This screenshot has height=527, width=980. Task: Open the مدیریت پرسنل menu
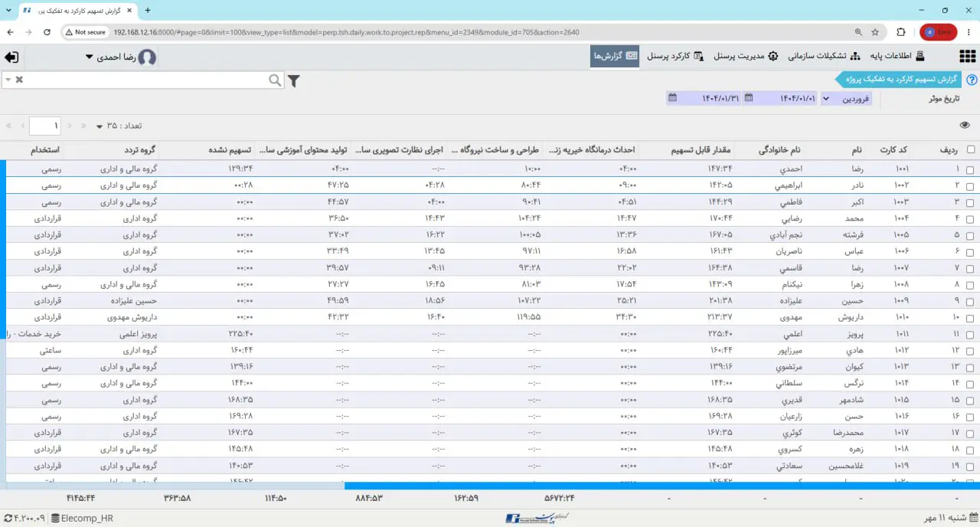click(x=746, y=56)
